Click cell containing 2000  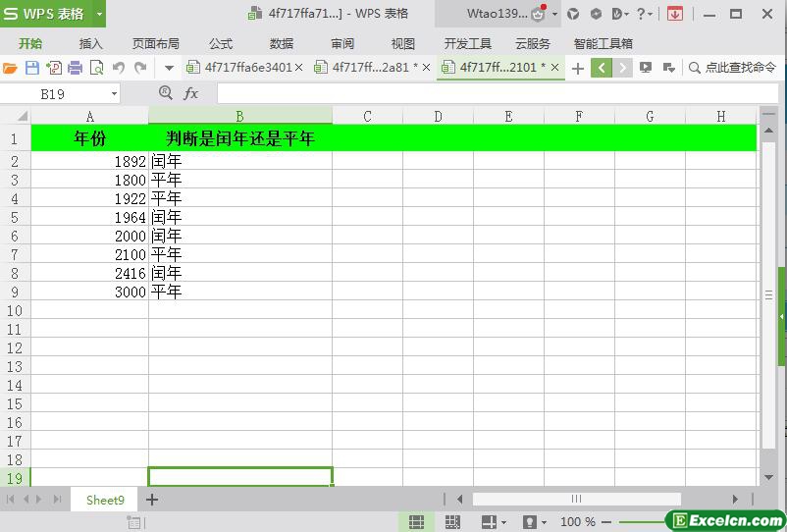click(x=90, y=236)
